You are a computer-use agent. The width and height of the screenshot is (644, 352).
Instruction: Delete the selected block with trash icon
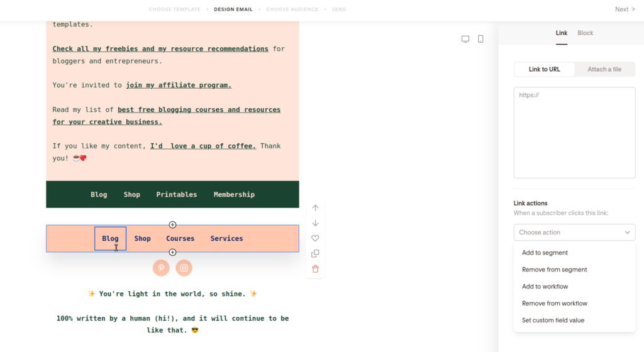[315, 269]
